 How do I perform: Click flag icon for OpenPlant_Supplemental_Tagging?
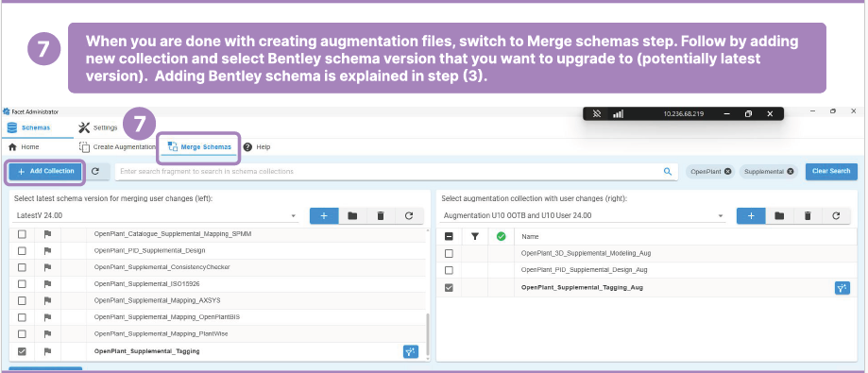[47, 351]
